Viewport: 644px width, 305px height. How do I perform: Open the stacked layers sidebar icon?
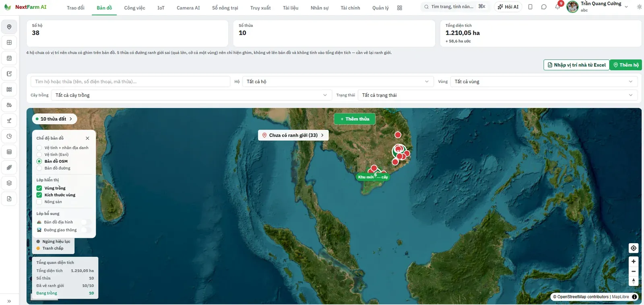point(9,183)
